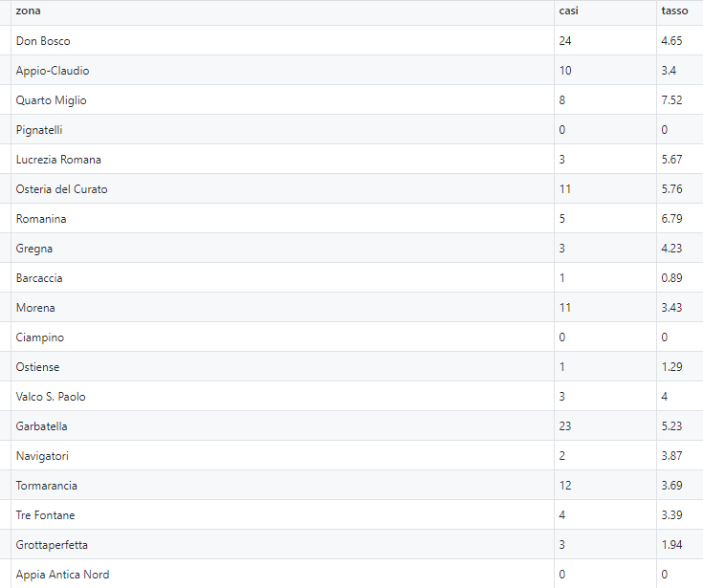Click the zona column header
Screen dimensions: 703x588
tap(282, 12)
